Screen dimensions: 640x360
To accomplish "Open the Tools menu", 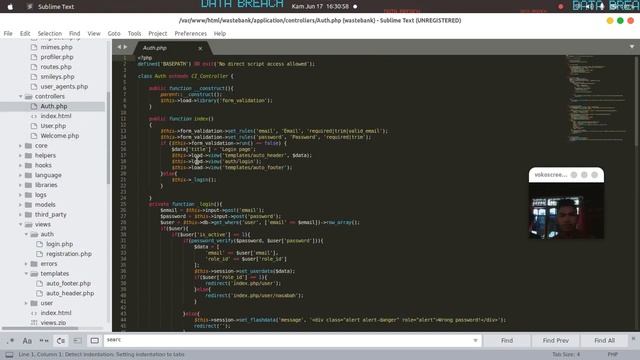I will coord(134,33).
